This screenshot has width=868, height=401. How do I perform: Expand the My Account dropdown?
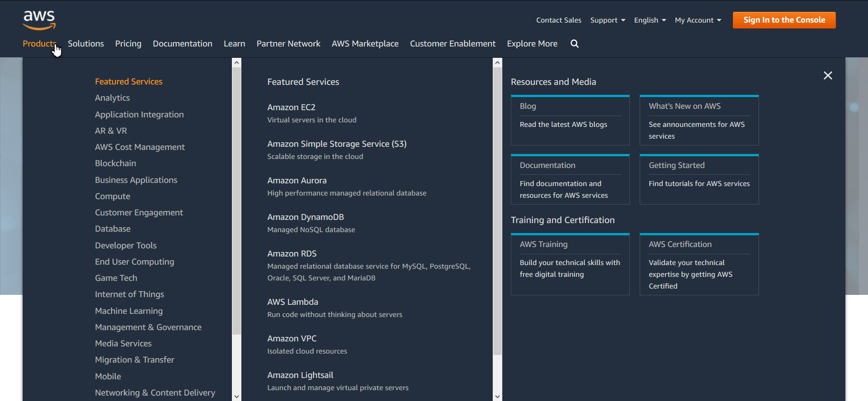coord(698,20)
